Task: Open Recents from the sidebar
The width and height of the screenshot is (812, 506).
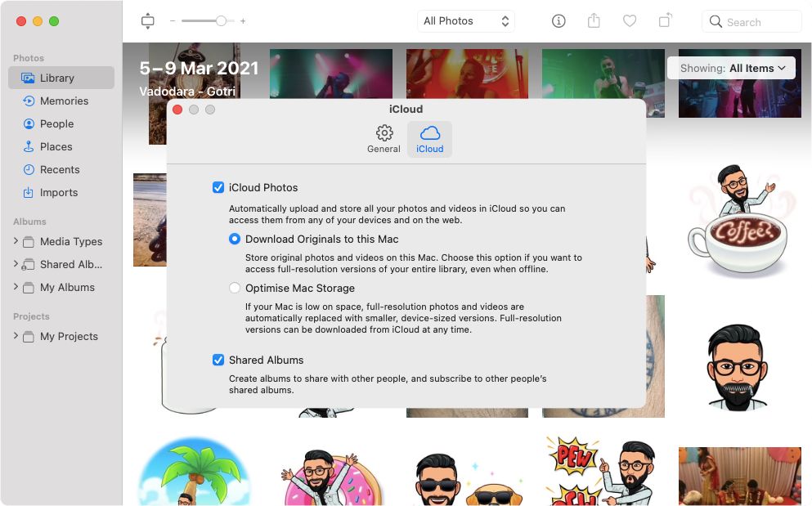Action: point(58,169)
